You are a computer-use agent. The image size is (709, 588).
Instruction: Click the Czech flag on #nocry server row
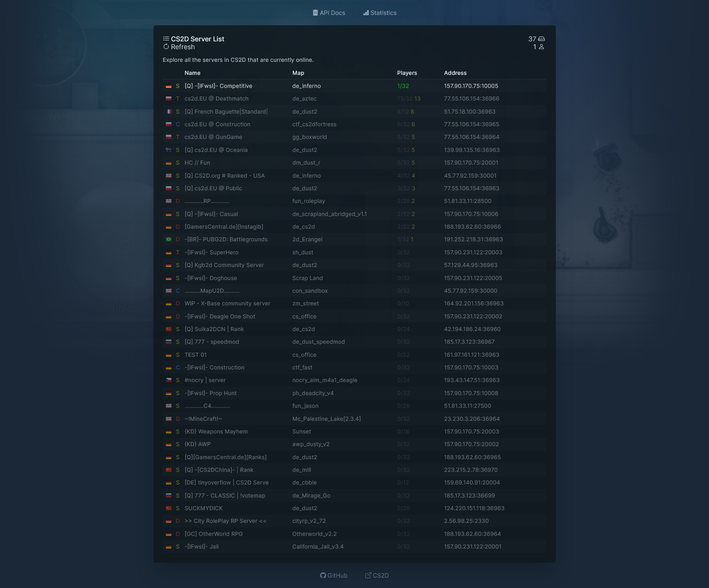[168, 380]
